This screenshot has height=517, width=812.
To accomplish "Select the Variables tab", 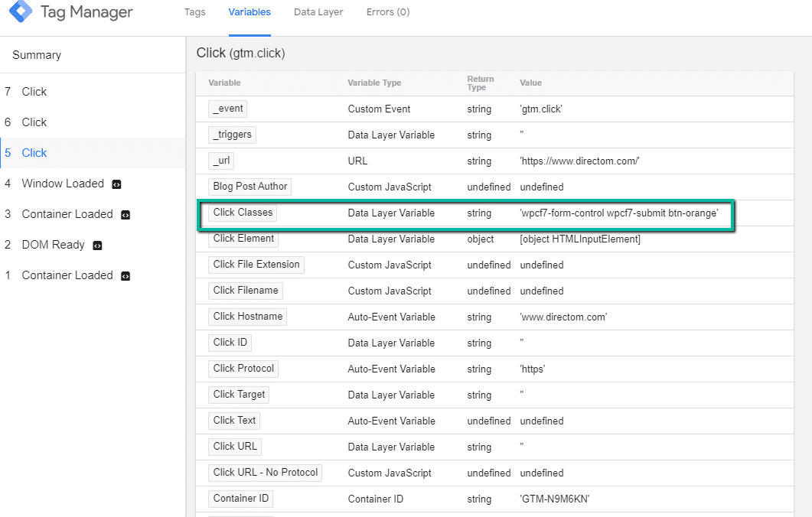I will pos(249,12).
